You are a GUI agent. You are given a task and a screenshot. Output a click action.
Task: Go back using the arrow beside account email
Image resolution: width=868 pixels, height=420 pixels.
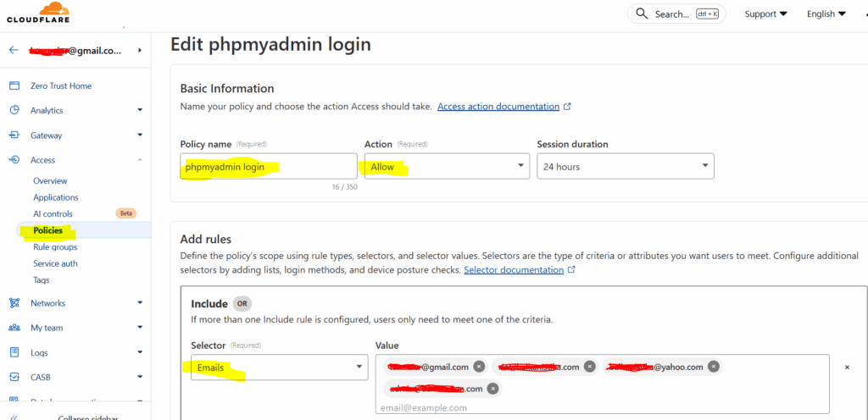[14, 50]
